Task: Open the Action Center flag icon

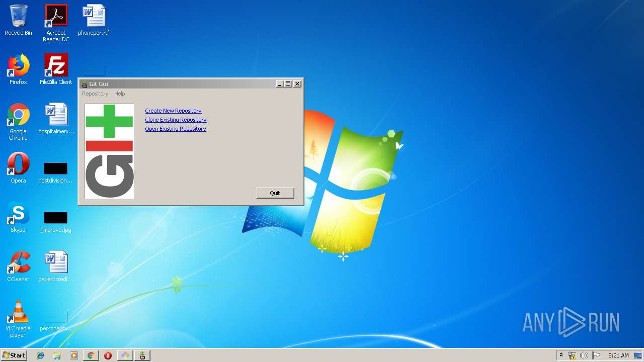Action: click(x=596, y=355)
